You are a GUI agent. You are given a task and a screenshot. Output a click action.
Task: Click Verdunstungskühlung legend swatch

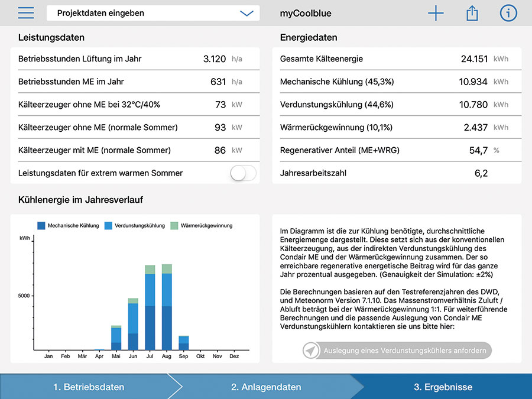[x=108, y=226]
